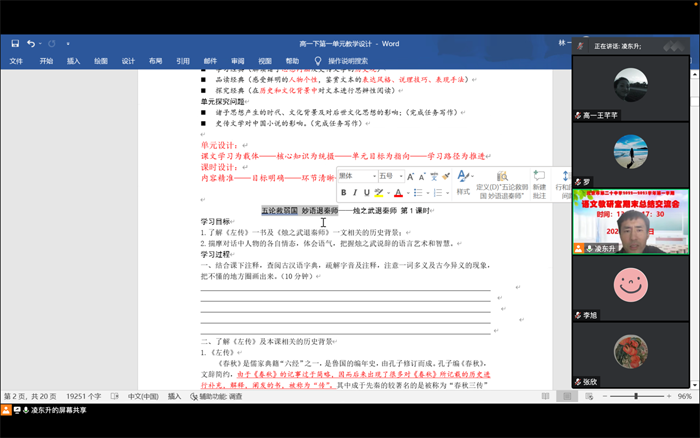Toggle the 插入 insert mode indicator
Image resolution: width=700 pixels, height=438 pixels.
174,396
